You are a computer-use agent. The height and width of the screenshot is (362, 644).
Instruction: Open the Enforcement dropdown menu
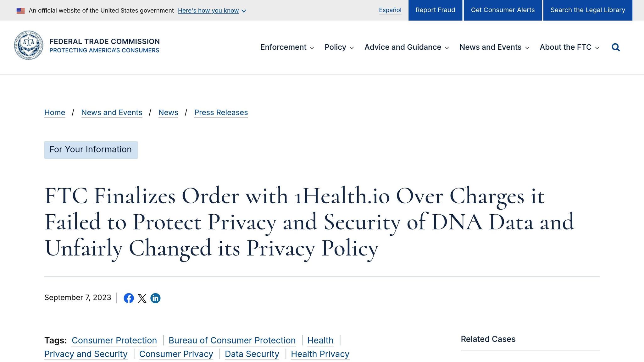click(287, 47)
